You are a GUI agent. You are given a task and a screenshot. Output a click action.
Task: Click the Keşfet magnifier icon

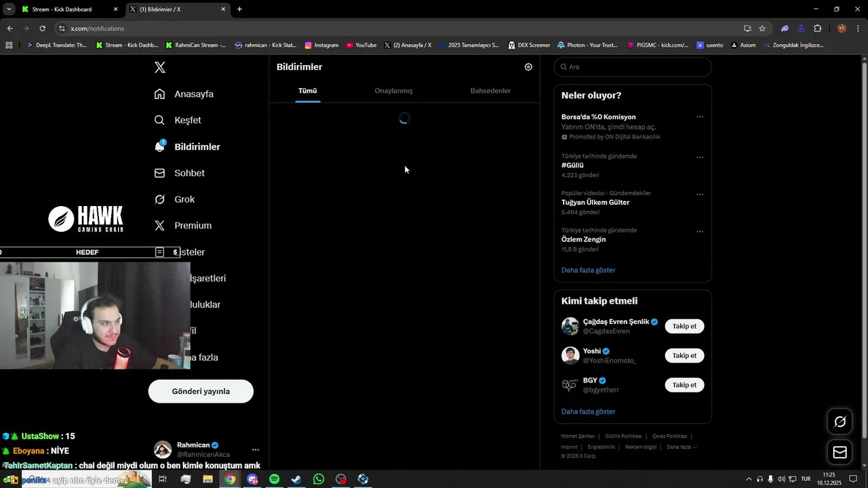160,120
